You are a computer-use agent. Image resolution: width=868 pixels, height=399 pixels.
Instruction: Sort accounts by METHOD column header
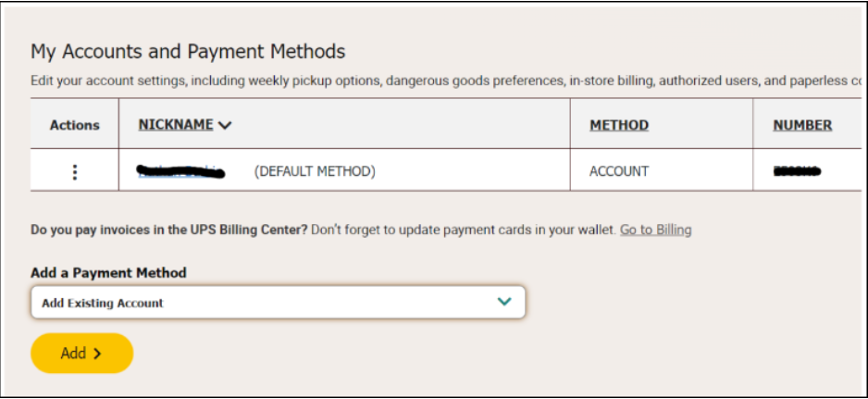(619, 125)
